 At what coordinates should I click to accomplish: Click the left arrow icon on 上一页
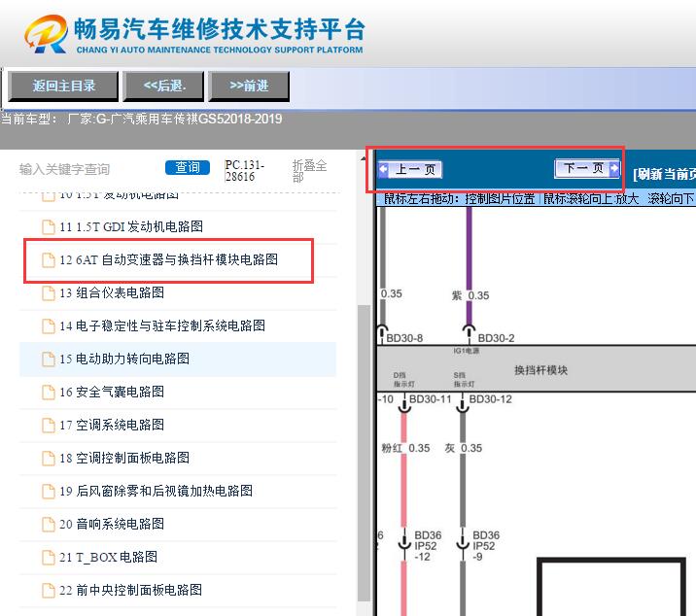[x=384, y=169]
